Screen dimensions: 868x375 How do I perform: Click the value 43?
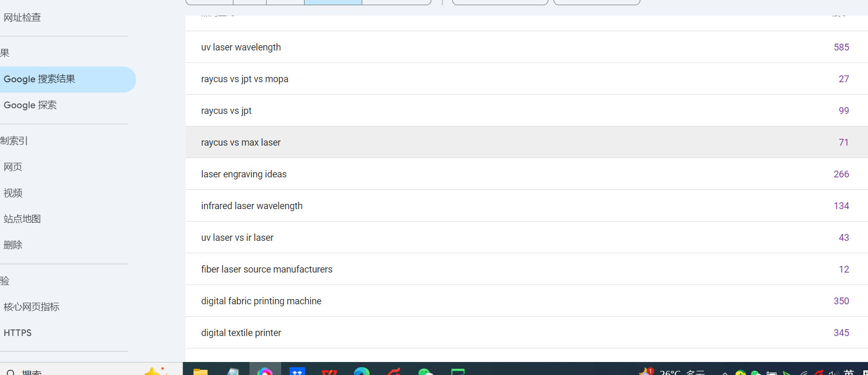[844, 238]
